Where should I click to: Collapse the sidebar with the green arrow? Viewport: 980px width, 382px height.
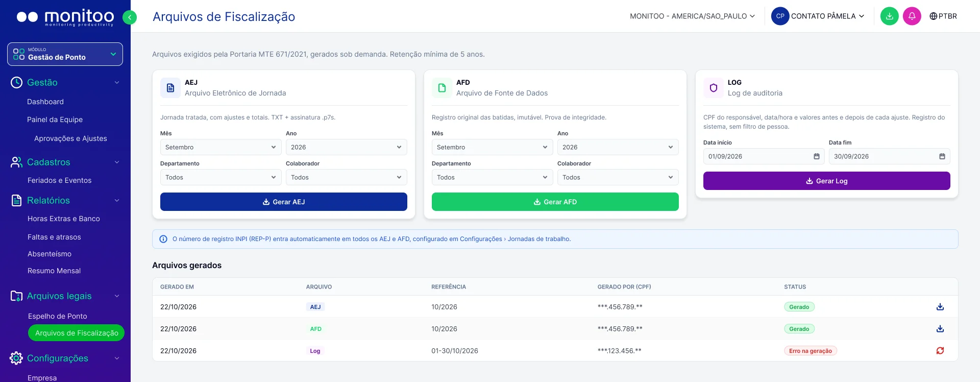(x=130, y=18)
